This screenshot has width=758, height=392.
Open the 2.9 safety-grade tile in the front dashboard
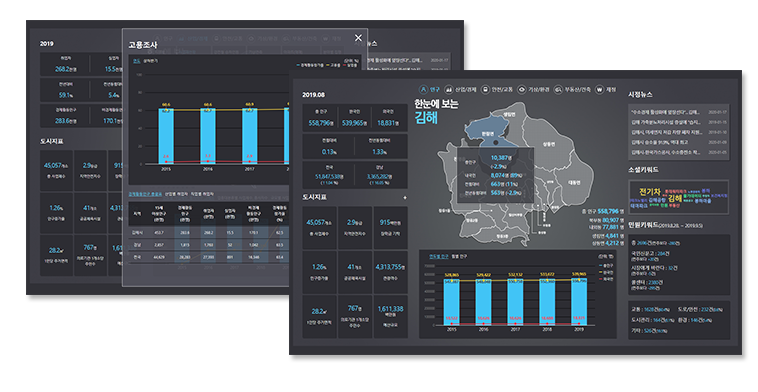pyautogui.click(x=355, y=228)
